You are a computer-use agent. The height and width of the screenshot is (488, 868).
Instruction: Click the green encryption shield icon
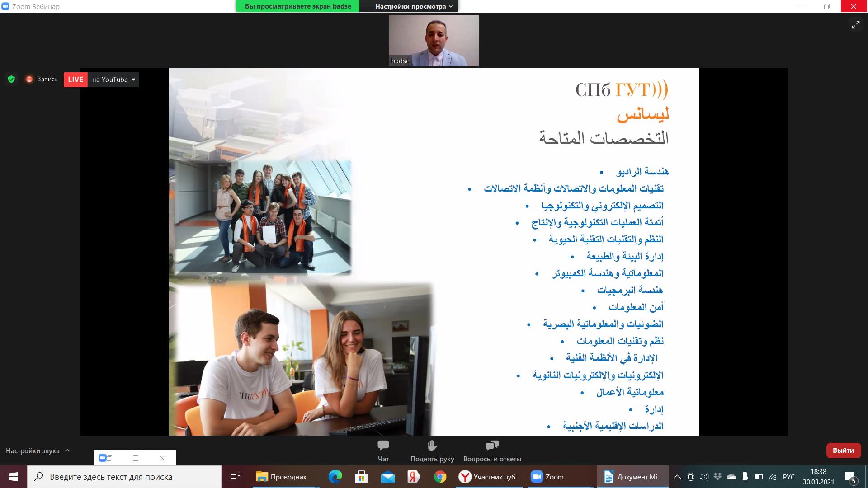[x=11, y=80]
